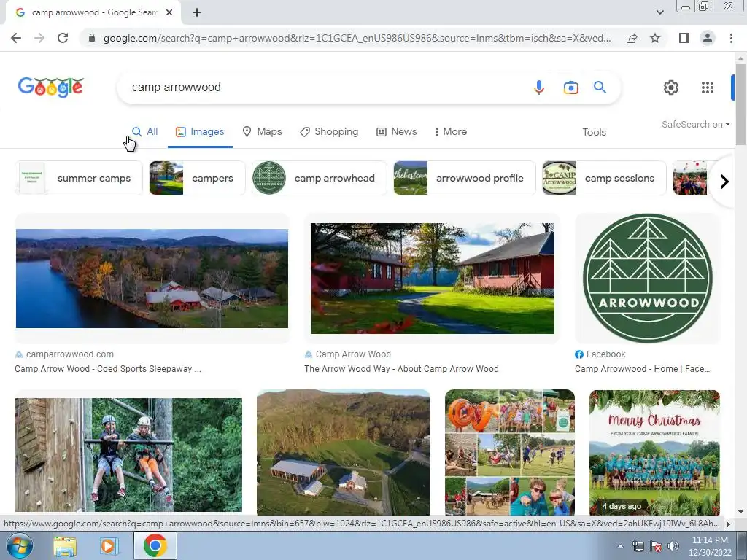Open the red cabins image

432,279
